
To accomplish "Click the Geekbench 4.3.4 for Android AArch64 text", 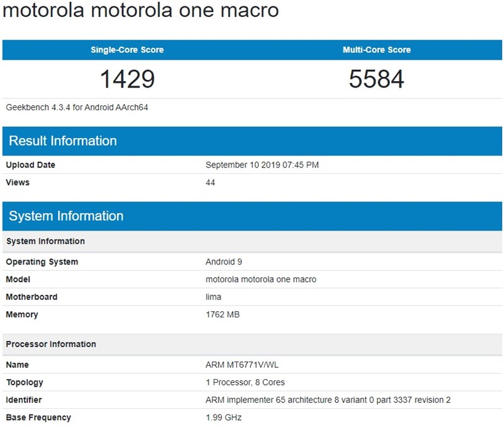I will [x=77, y=107].
